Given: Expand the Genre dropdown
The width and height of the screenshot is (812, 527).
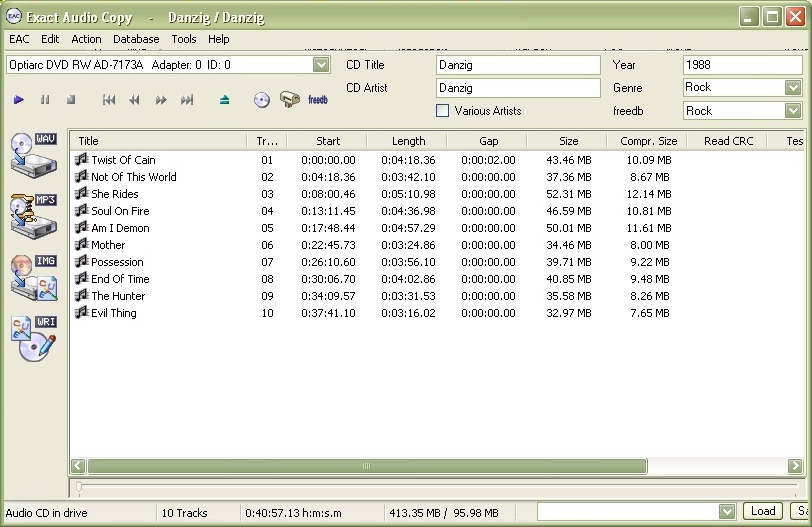Looking at the screenshot, I should [x=793, y=87].
